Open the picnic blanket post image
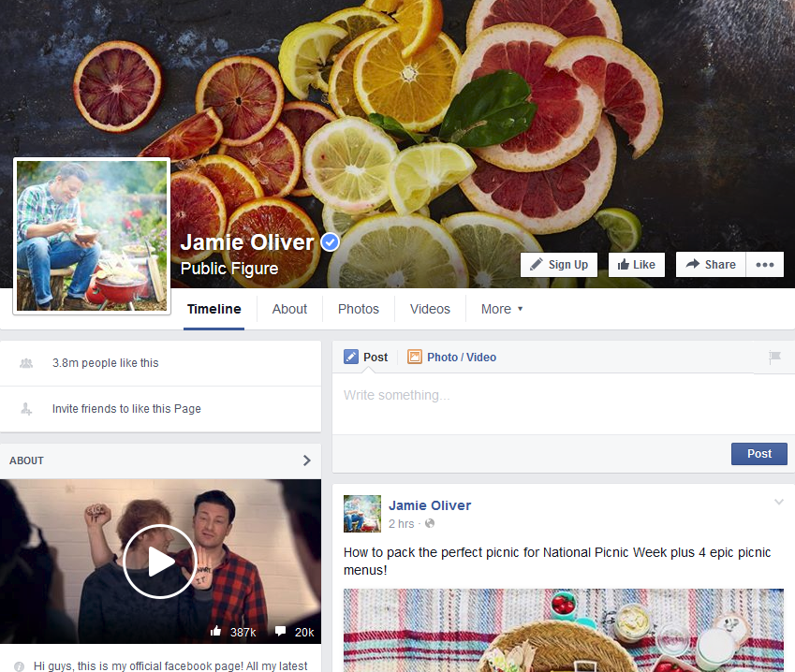The width and height of the screenshot is (795, 672). pyautogui.click(x=564, y=630)
